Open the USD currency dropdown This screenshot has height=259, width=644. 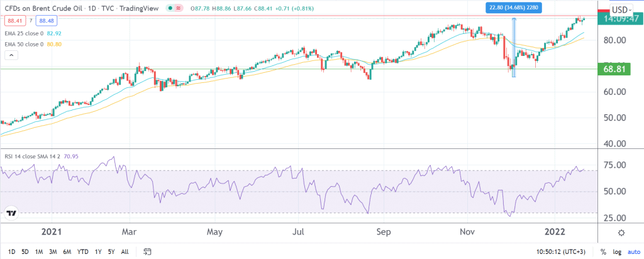(x=622, y=10)
